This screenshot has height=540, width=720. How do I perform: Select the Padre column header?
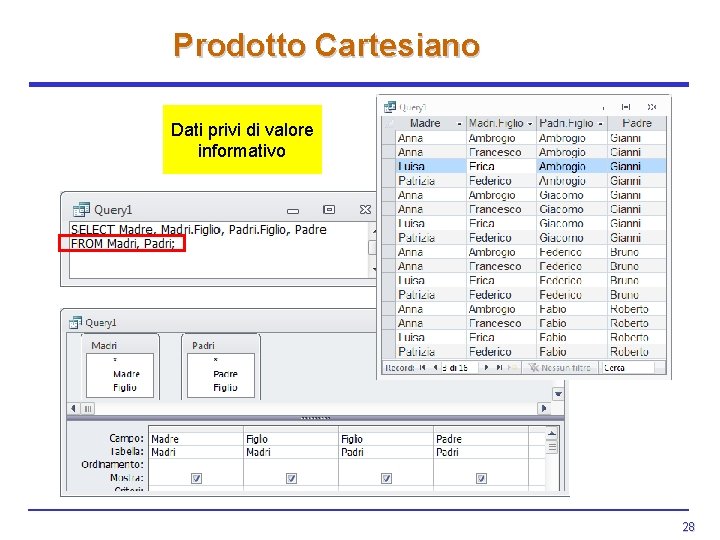pyautogui.click(x=637, y=123)
